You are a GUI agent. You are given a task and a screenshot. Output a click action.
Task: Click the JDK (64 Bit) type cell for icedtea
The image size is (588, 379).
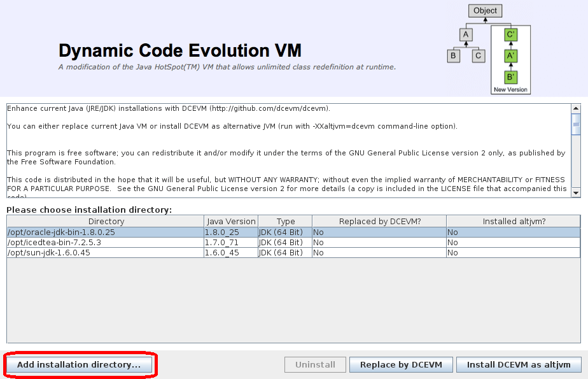(x=285, y=243)
